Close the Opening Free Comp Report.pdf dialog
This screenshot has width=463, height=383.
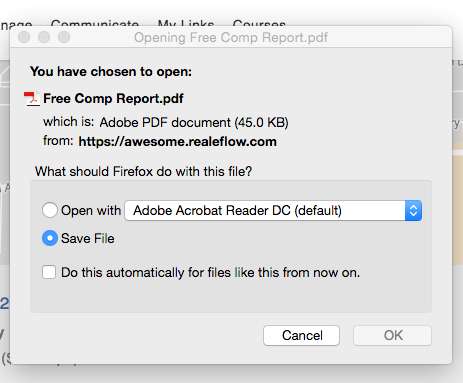click(24, 37)
